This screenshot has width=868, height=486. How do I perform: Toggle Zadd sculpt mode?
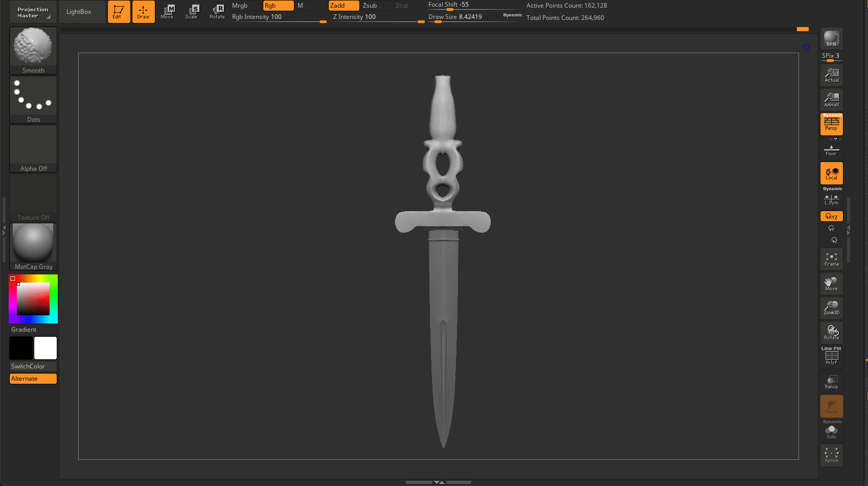coord(344,6)
